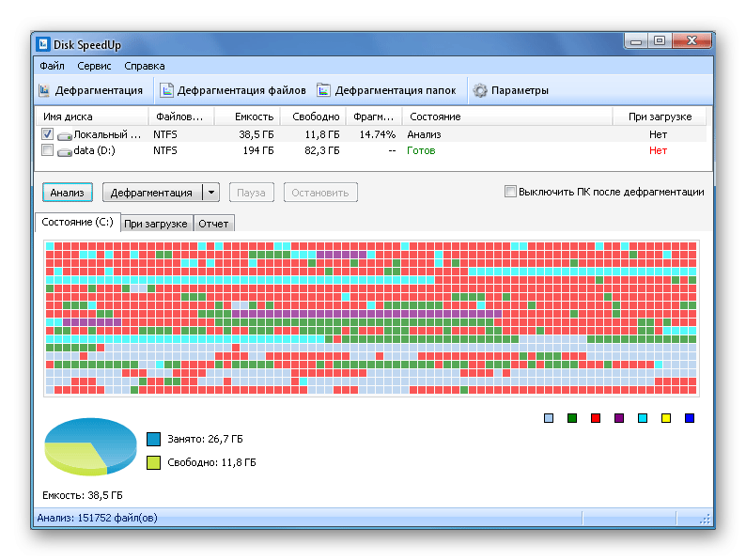Select the green legend swatch
Screen dimensions: 746x560
[x=572, y=418]
